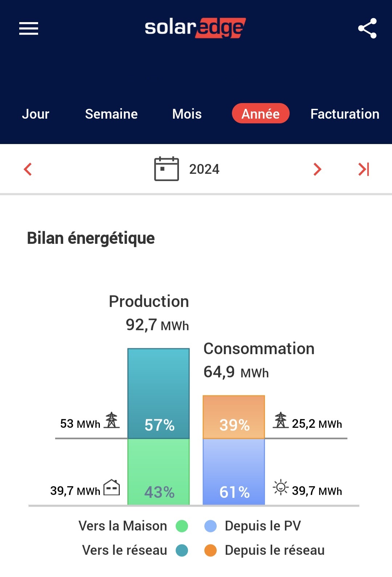
Task: Tap the SolarEdge logo
Action: coord(195,28)
